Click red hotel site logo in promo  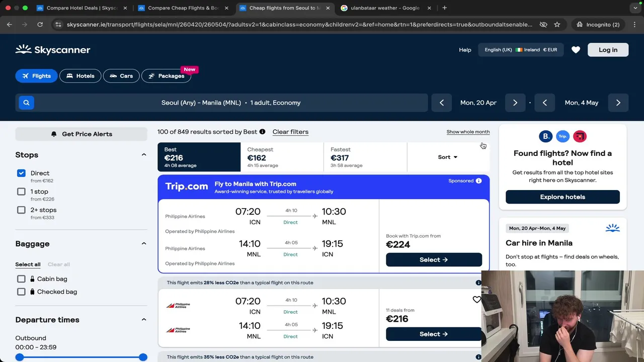(x=580, y=136)
